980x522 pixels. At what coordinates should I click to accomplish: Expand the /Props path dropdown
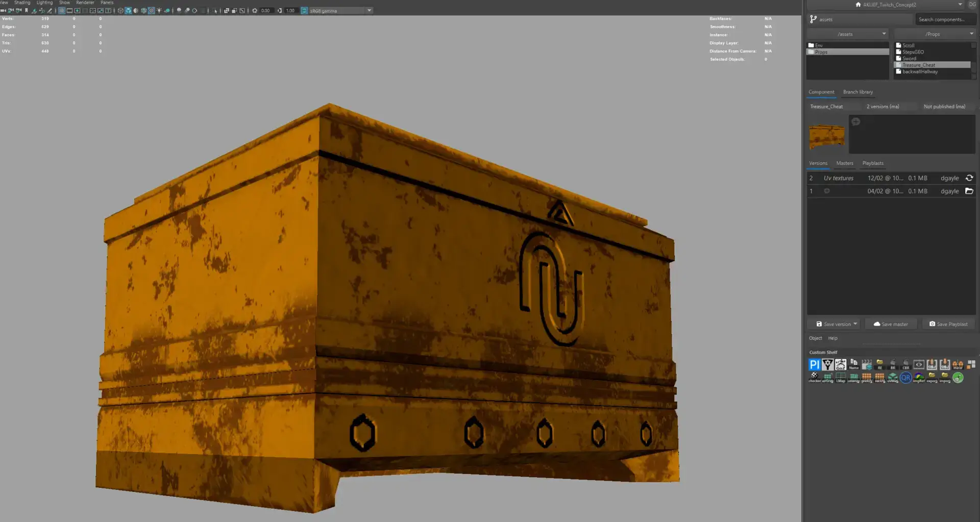point(971,34)
